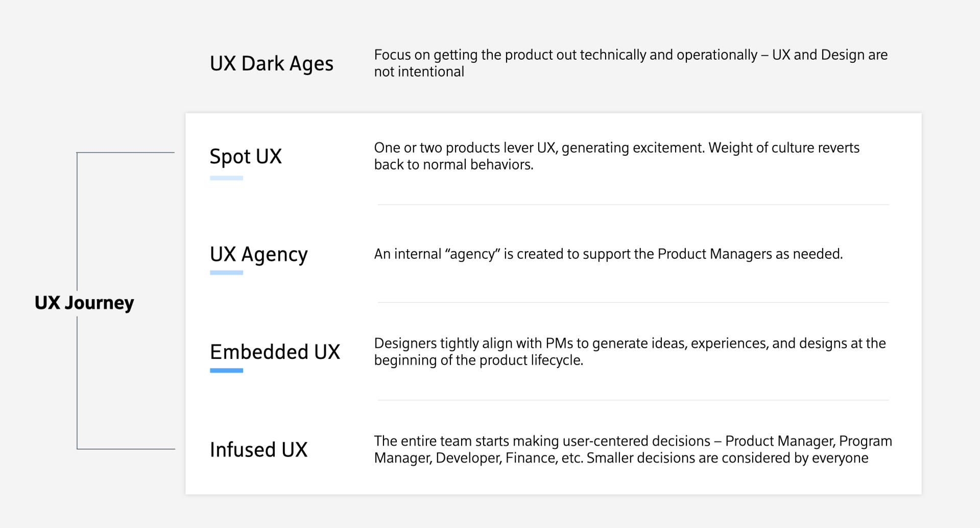Select the Embedded UX description about designers
This screenshot has width=980, height=528.
coord(630,351)
